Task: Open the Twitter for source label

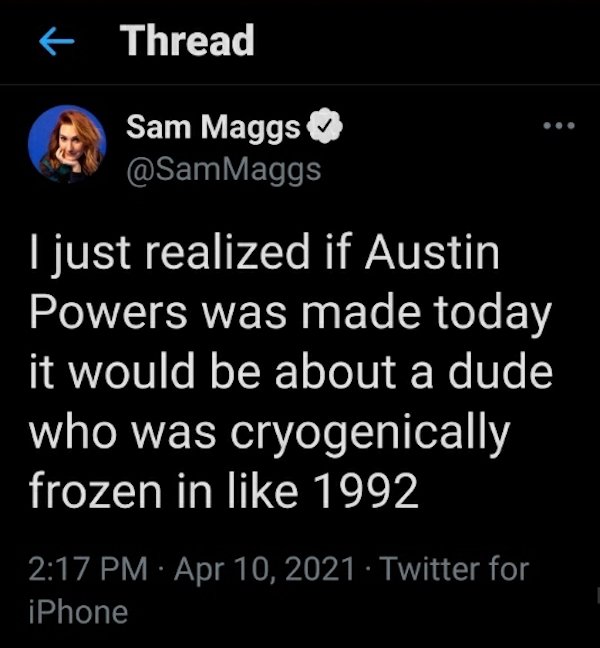Action: [x=454, y=569]
